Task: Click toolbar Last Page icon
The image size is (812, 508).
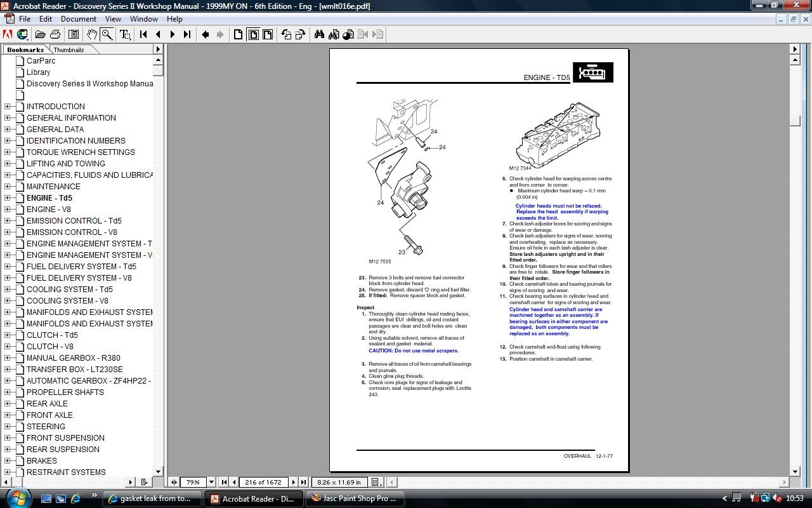Action: tap(187, 34)
